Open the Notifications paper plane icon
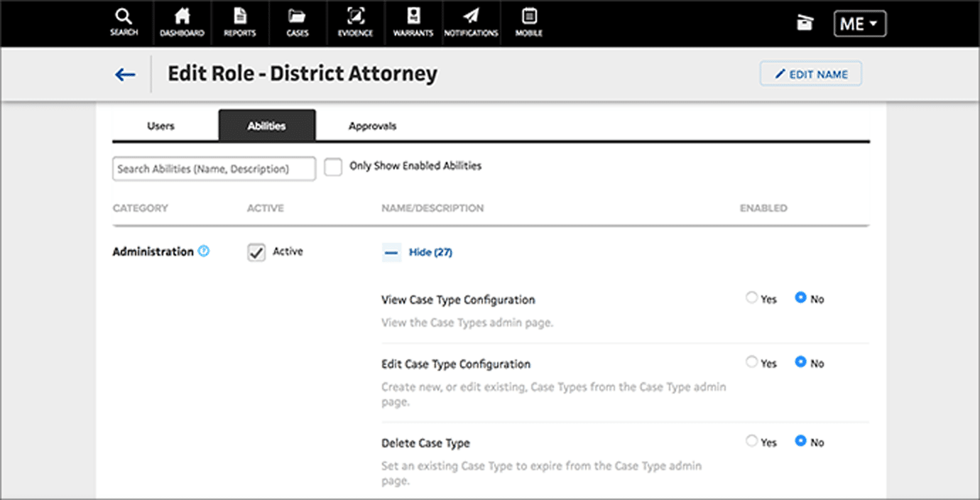Image resolution: width=980 pixels, height=500 pixels. [471, 23]
